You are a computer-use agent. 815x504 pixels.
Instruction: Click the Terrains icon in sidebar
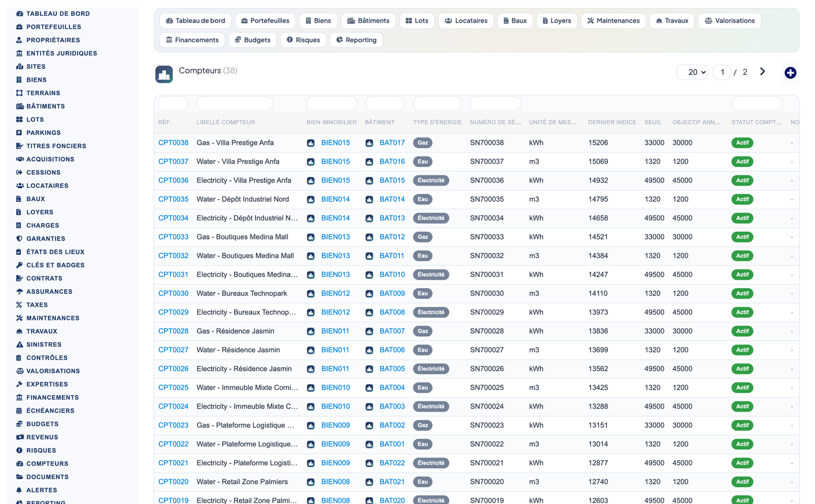[20, 93]
